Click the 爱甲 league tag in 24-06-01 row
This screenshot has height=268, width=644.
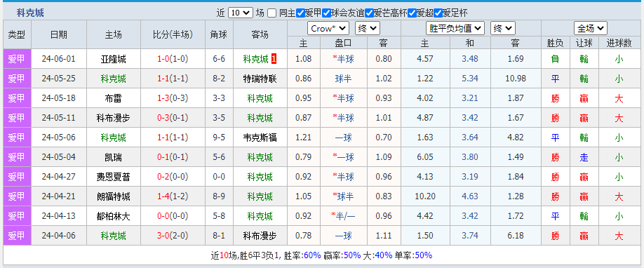[17, 59]
